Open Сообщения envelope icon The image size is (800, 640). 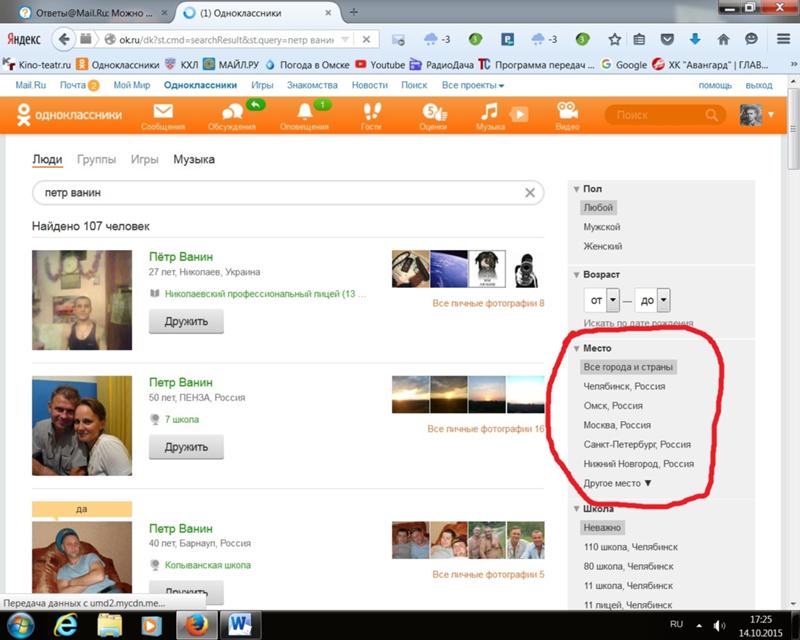163,111
